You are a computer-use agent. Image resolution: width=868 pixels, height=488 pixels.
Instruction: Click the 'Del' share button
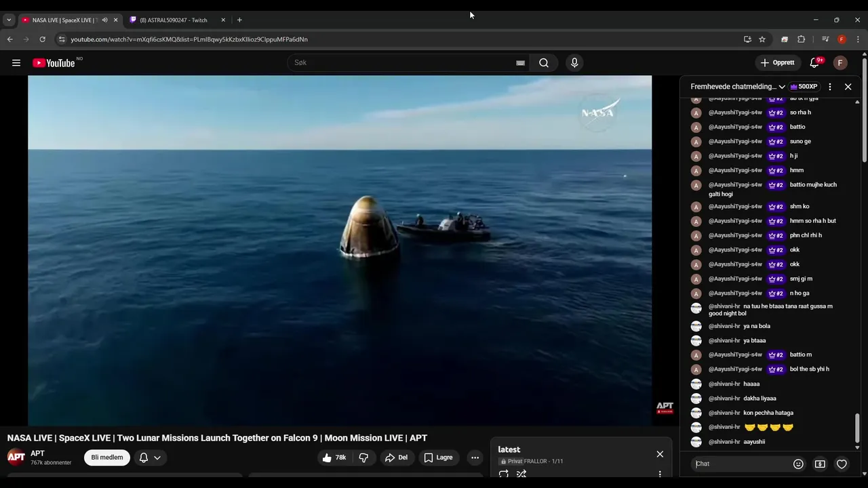click(397, 457)
